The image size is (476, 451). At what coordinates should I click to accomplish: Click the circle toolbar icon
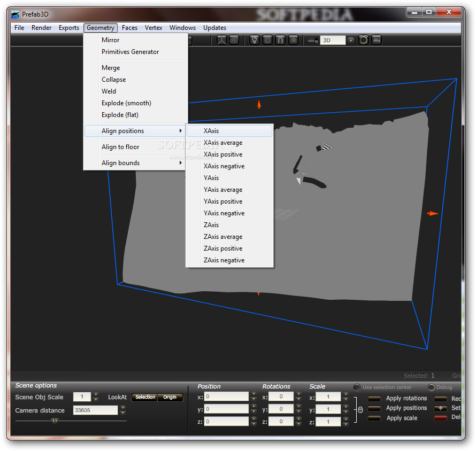(x=363, y=40)
